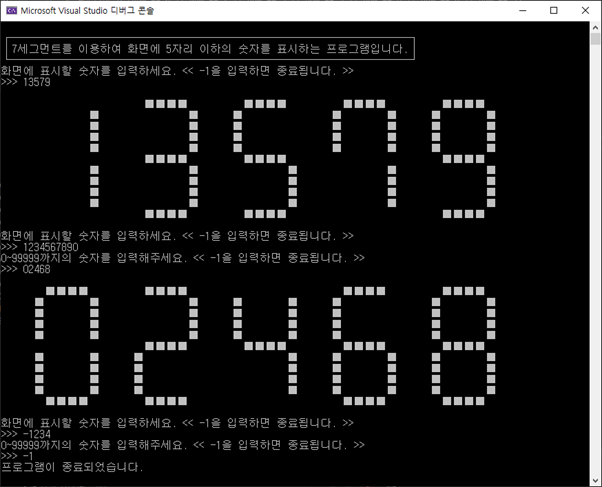Click the boxed header text about 7세그먼트 프로그램
Image resolution: width=602 pixels, height=487 pixels.
tap(210, 48)
